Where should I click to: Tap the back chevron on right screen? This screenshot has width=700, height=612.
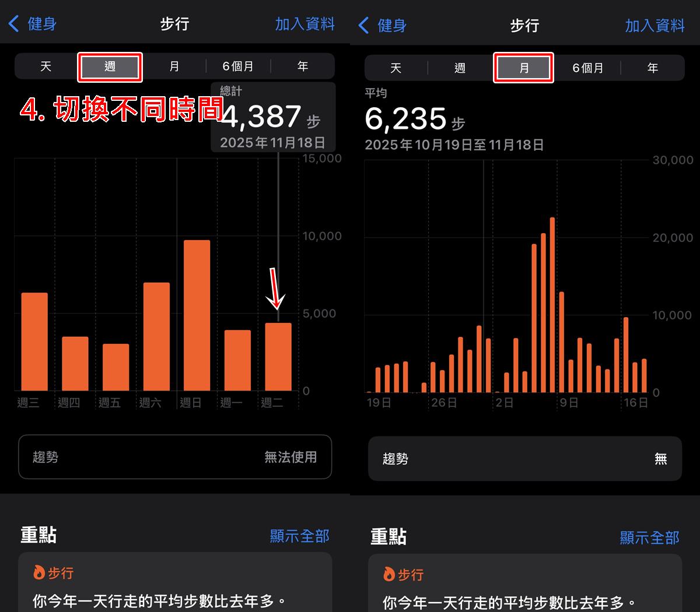[364, 26]
